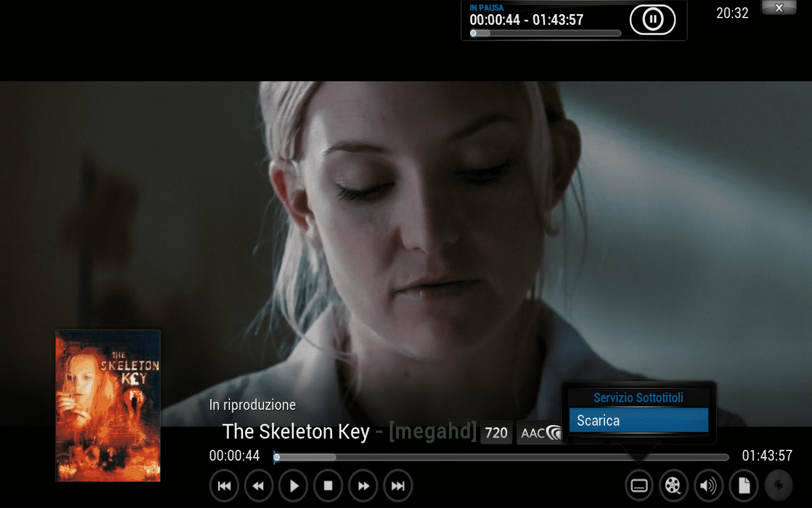
Task: Click The Skeleton Key poster thumbnail
Action: pyautogui.click(x=108, y=406)
